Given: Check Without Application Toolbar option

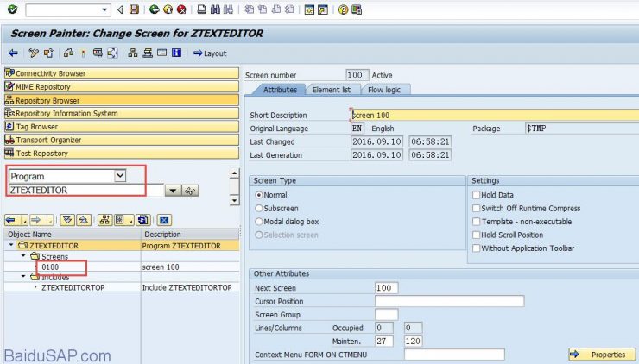Looking at the screenshot, I should tap(476, 248).
